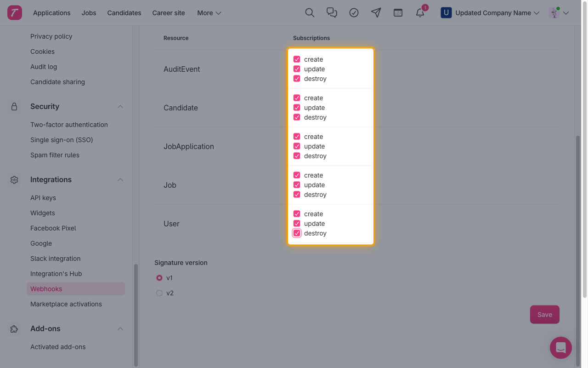
Task: Go to Applications in top navigation
Action: pos(52,13)
